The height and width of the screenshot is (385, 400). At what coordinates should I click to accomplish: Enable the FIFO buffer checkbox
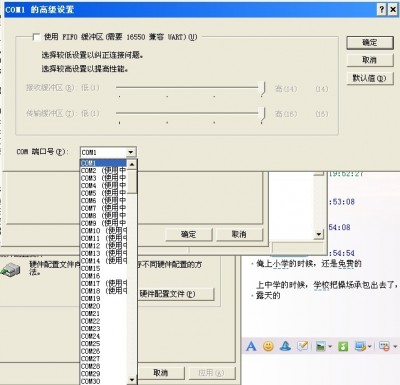pos(36,37)
